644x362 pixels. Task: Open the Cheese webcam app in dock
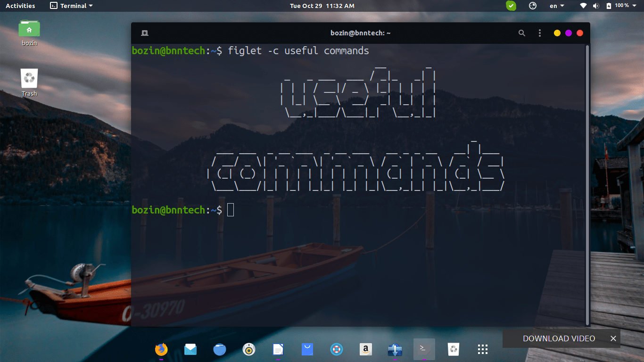tap(249, 349)
